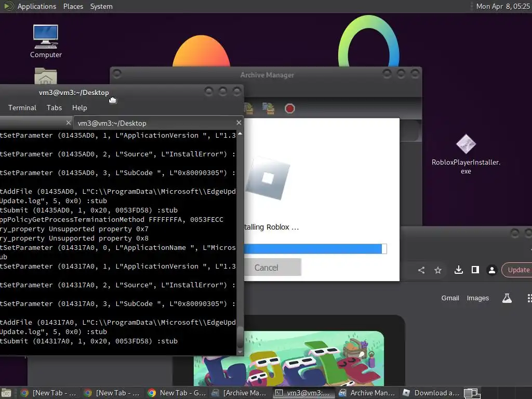
Task: Open the Applications menu
Action: pyautogui.click(x=37, y=6)
